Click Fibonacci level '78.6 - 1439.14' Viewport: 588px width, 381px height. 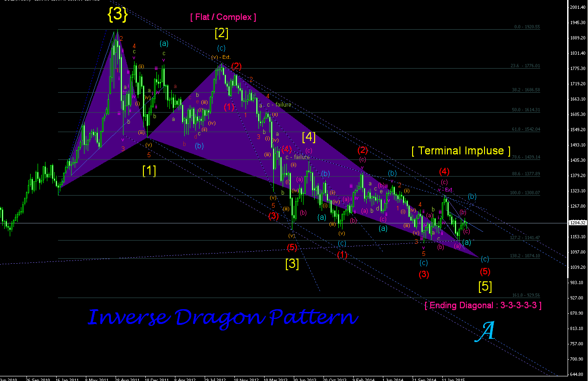pos(526,157)
